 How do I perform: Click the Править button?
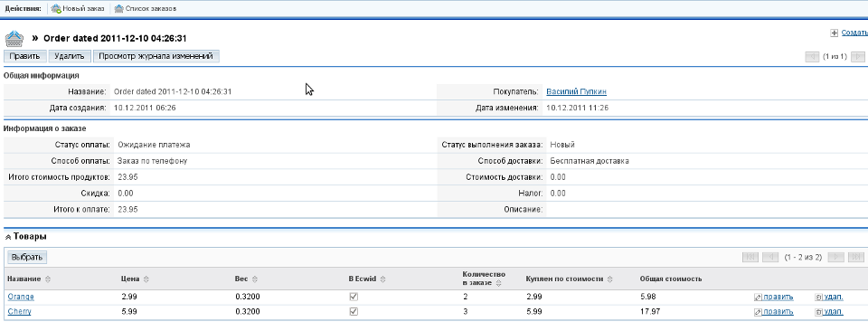pos(25,56)
